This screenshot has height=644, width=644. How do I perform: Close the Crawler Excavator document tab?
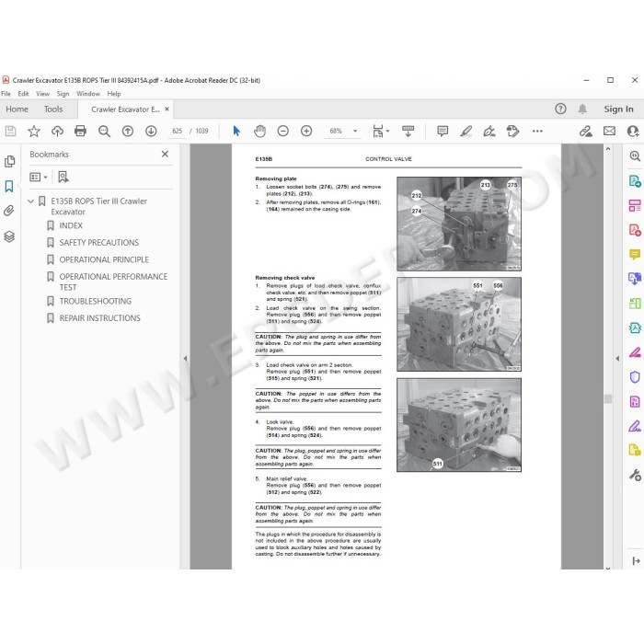[167, 109]
